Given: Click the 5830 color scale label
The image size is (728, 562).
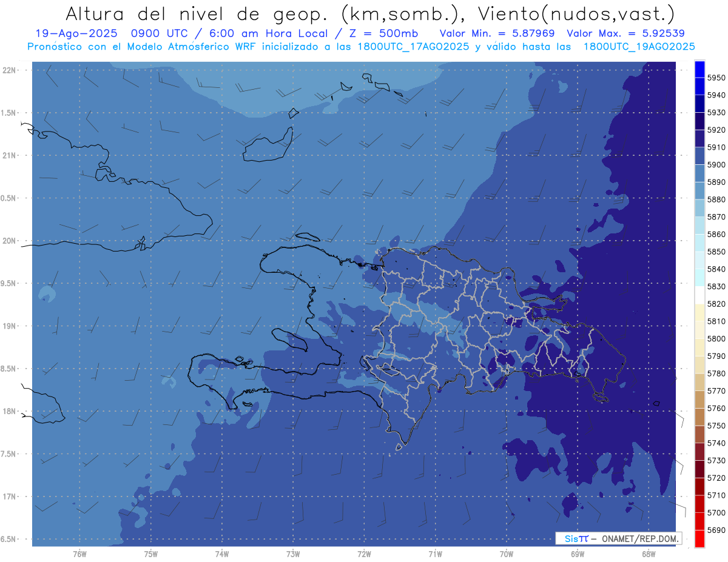Looking at the screenshot, I should pos(716,286).
